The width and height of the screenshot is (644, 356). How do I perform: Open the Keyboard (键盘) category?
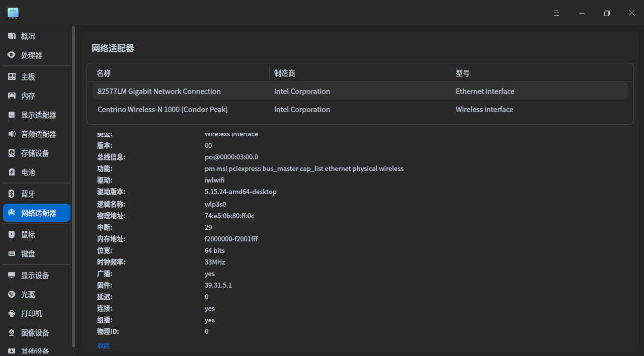tap(28, 254)
